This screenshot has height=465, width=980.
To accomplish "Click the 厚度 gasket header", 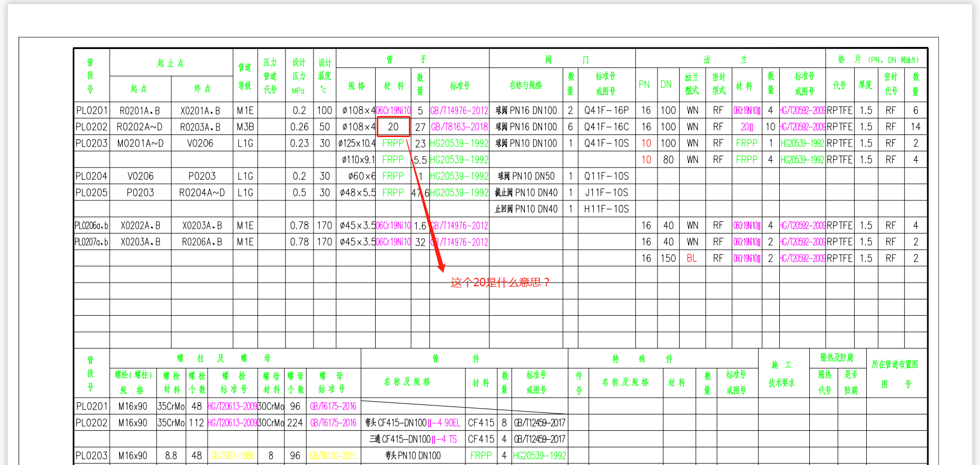I will tap(865, 85).
